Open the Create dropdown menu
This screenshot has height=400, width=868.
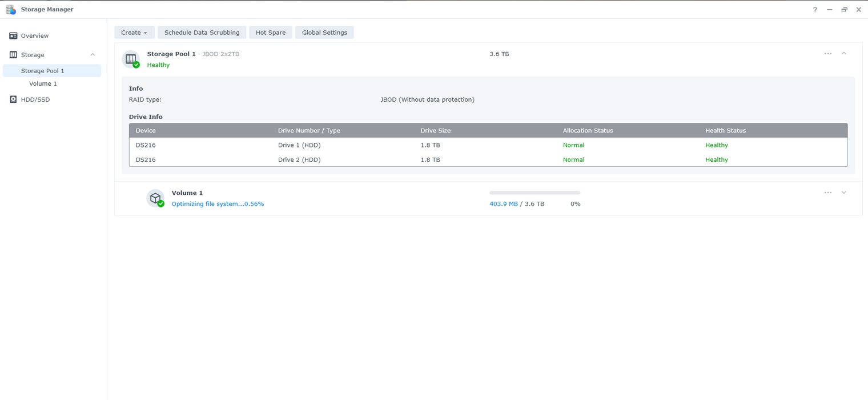[134, 33]
